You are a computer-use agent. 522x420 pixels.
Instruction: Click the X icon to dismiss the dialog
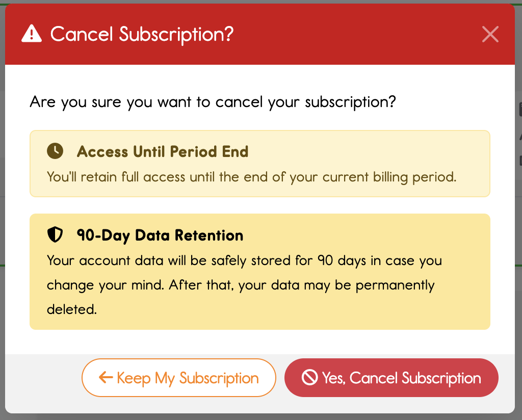[490, 34]
